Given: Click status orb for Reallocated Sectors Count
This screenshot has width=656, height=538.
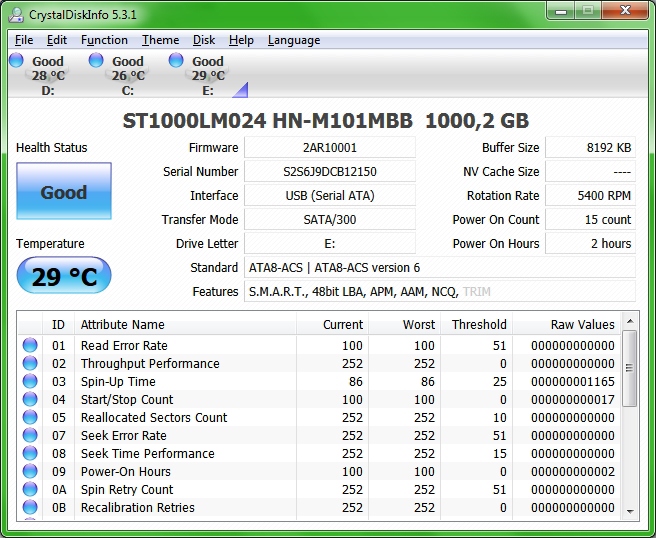Looking at the screenshot, I should (30, 417).
